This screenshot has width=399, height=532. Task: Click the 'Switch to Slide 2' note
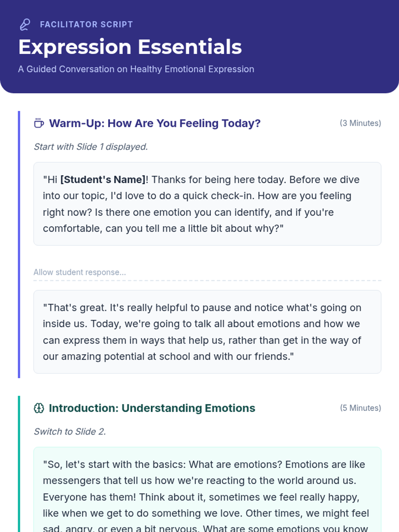point(70,432)
